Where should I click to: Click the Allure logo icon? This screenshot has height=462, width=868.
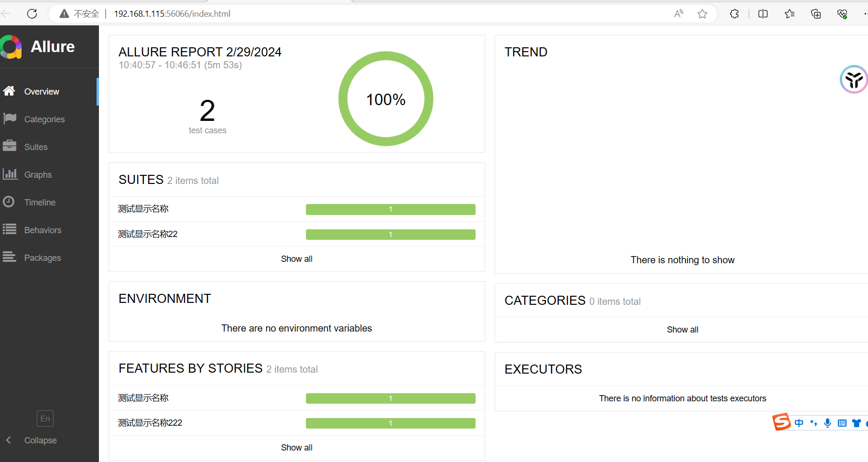click(11, 47)
